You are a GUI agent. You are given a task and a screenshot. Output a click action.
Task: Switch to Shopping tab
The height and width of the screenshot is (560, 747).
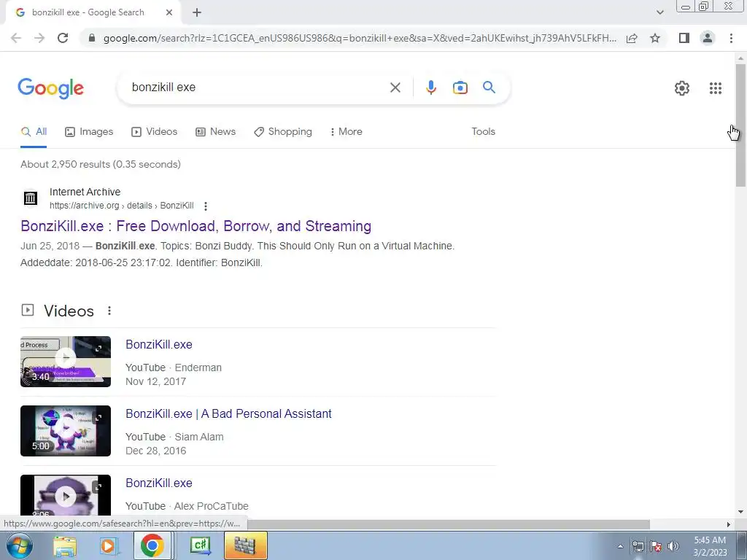[283, 132]
